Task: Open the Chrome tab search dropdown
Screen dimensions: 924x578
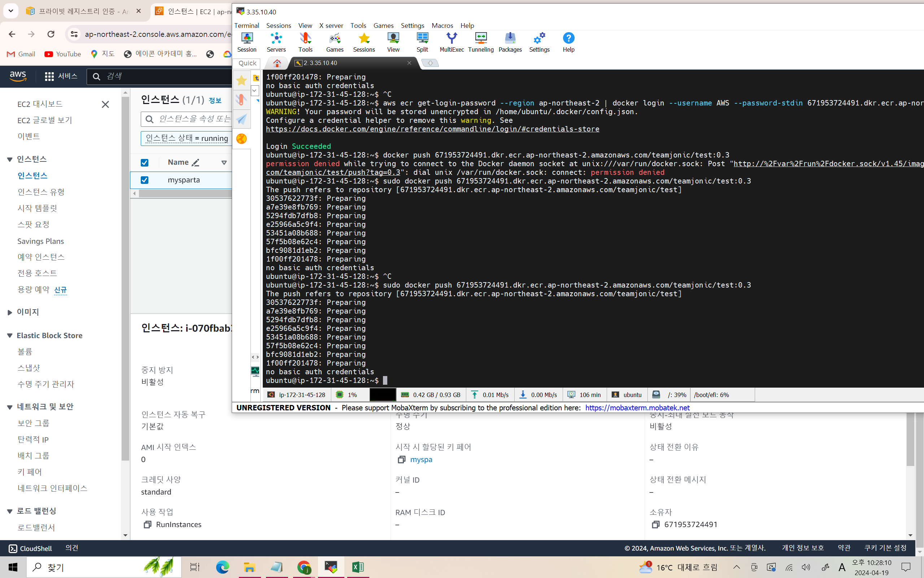Action: coord(11,11)
